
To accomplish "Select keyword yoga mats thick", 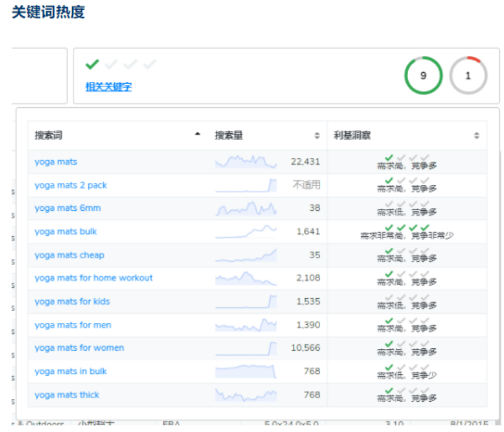I will [67, 395].
